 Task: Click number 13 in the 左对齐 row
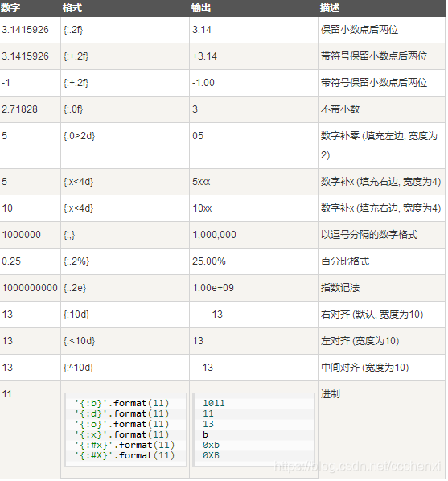click(7, 341)
